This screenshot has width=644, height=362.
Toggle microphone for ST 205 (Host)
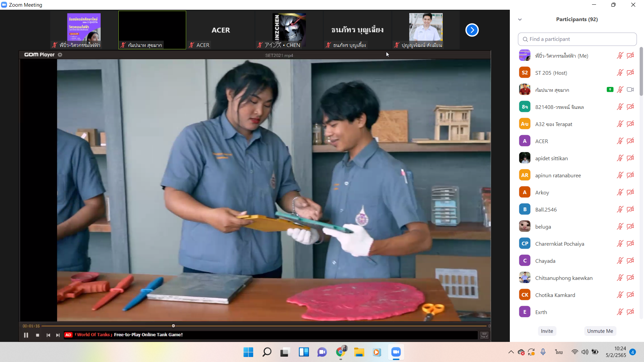tap(620, 73)
